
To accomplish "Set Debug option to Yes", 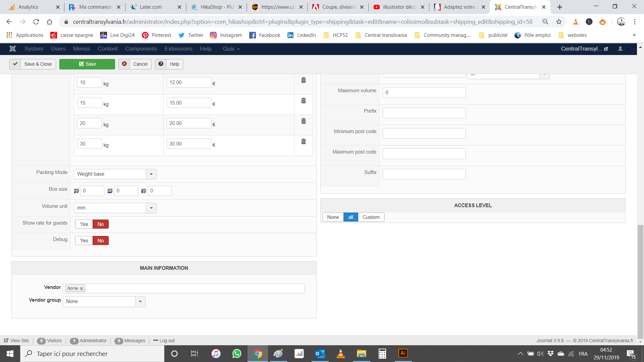I will pos(84,241).
